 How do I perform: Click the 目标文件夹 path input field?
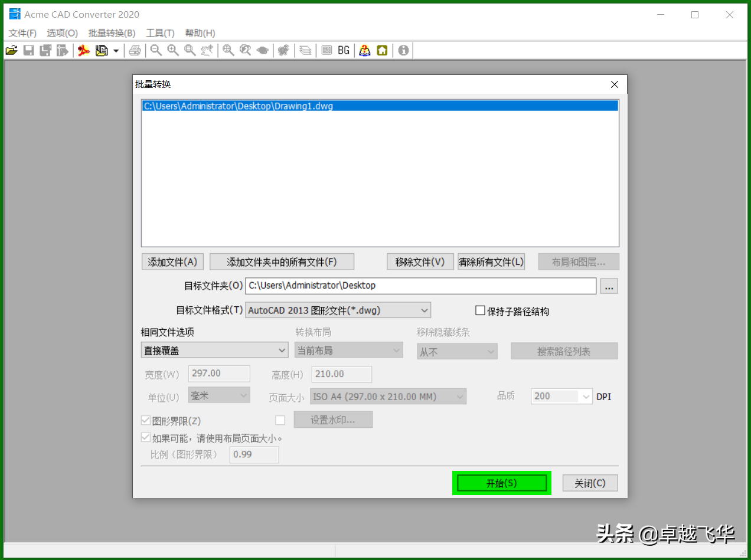click(421, 286)
